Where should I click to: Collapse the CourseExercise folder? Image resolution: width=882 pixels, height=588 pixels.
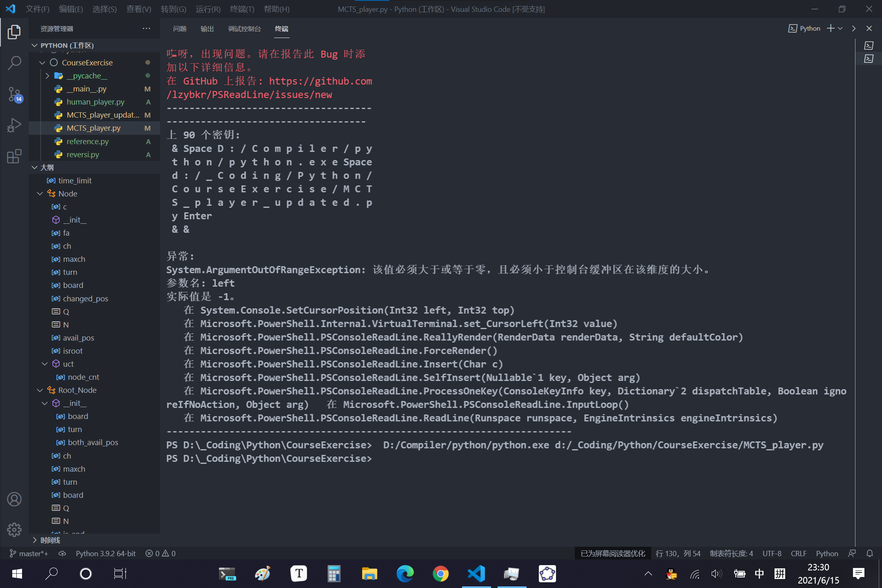(42, 62)
